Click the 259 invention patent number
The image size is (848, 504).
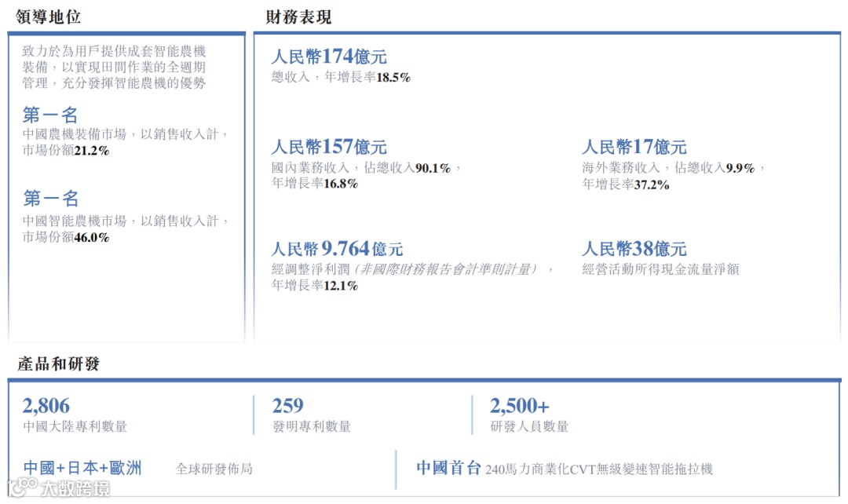pos(287,406)
